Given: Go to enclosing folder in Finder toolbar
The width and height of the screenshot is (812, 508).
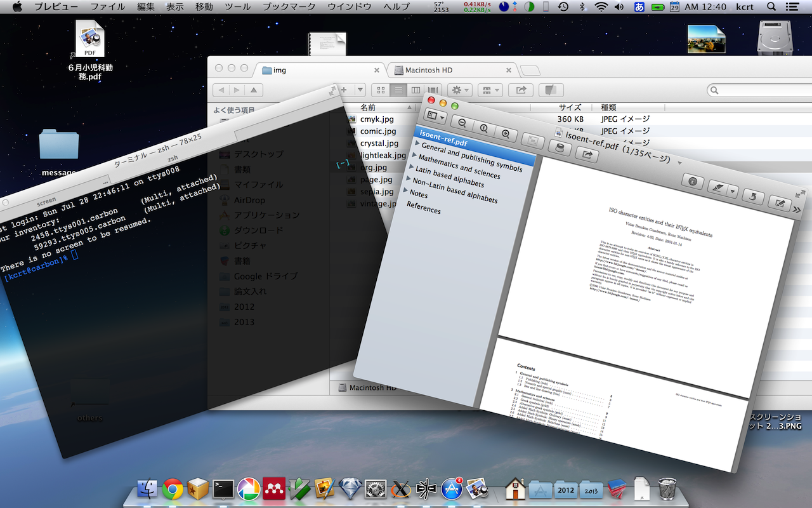Looking at the screenshot, I should pos(254,90).
